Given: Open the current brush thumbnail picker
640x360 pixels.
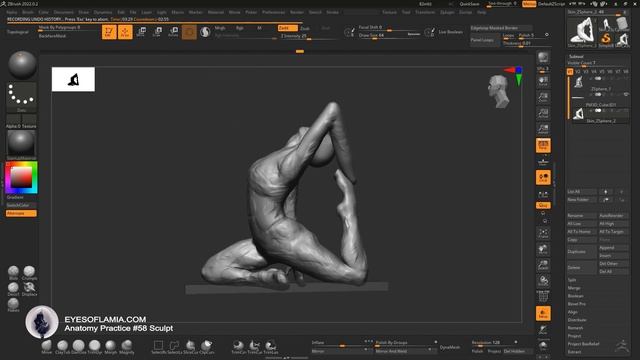Looking at the screenshot, I should tap(22, 65).
